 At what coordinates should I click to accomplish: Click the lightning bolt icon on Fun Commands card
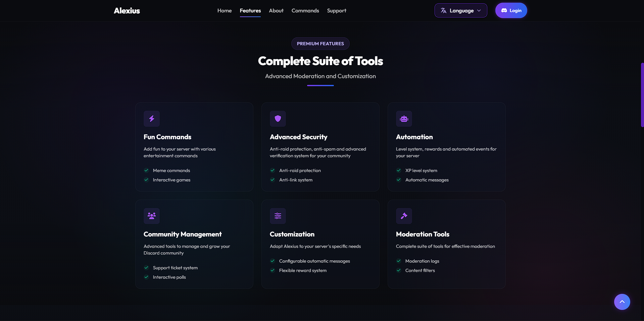click(x=151, y=119)
